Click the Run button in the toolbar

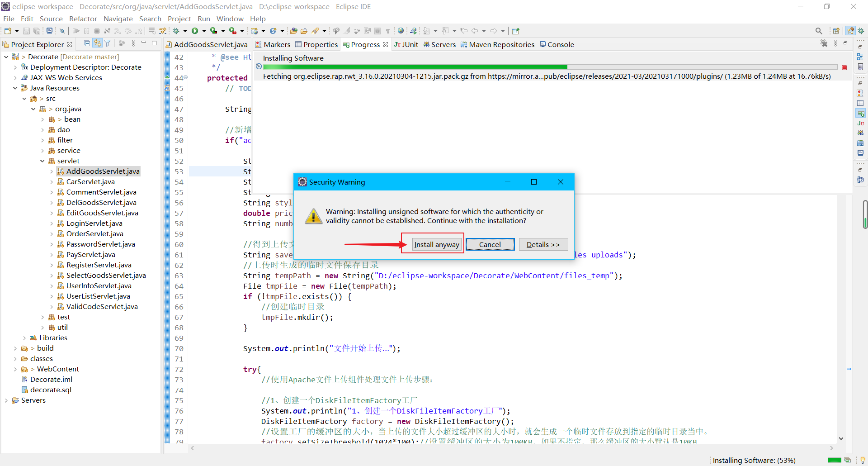(195, 31)
